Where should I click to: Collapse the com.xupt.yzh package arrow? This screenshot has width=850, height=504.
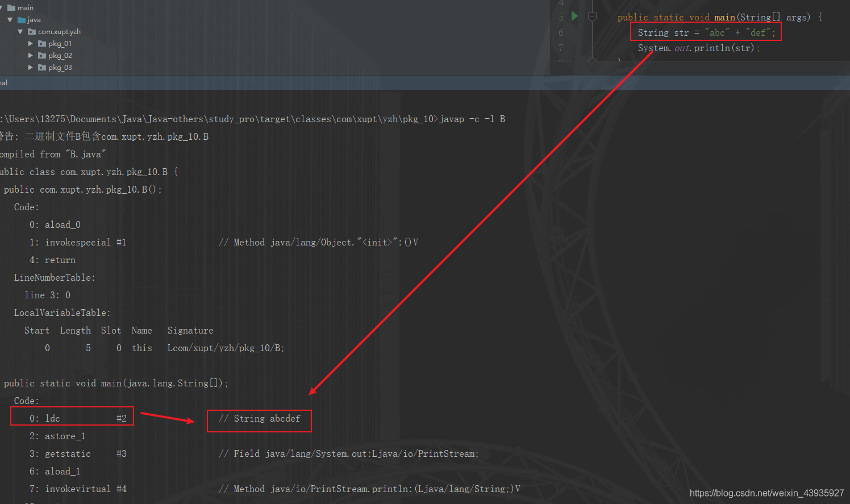click(20, 32)
